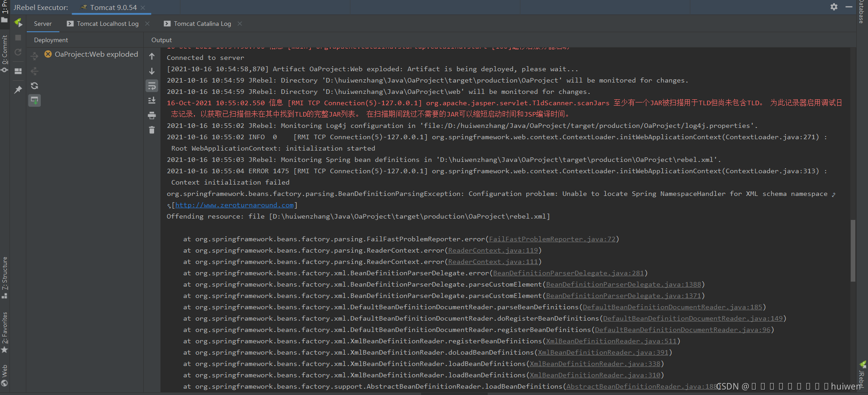The image size is (868, 395).
Task: Open DefaultBeanDefinitionDocumentReader.java:96 link
Action: click(683, 330)
